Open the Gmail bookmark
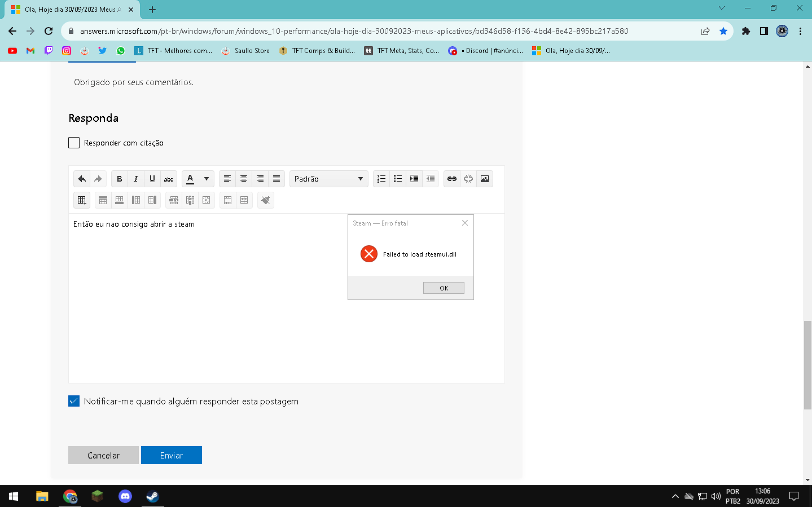 click(30, 51)
